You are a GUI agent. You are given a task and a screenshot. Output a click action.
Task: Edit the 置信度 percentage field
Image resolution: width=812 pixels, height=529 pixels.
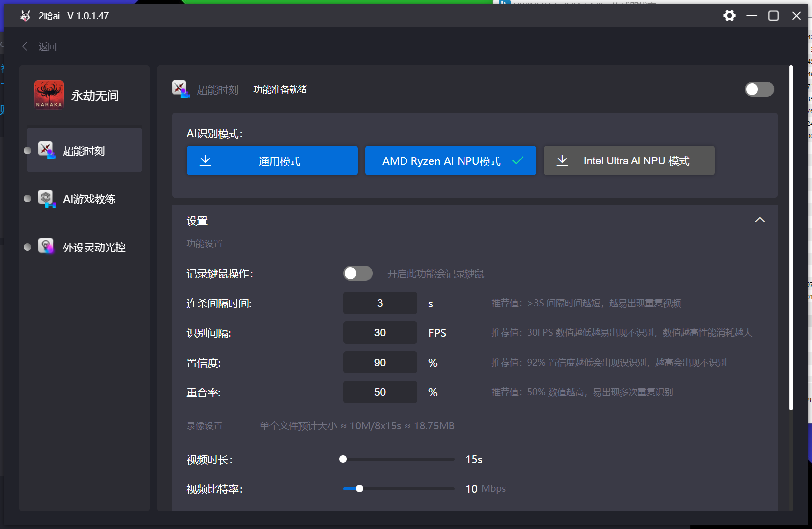(380, 362)
